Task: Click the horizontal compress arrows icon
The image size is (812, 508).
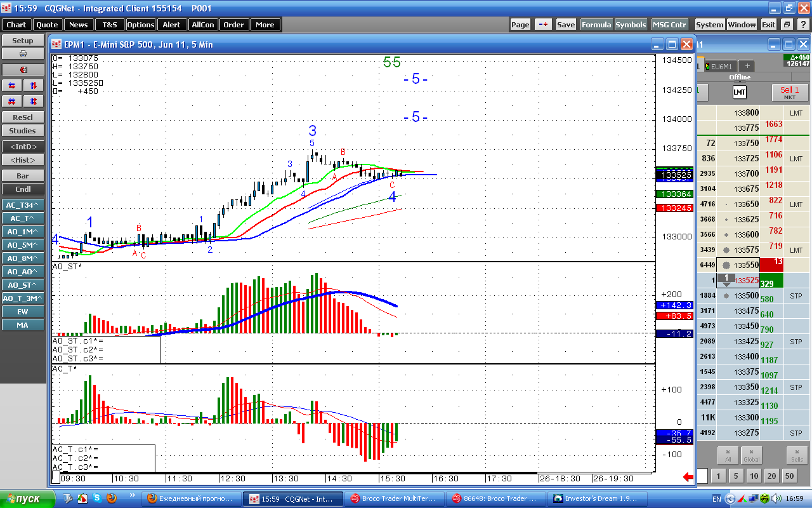Action: click(x=12, y=101)
